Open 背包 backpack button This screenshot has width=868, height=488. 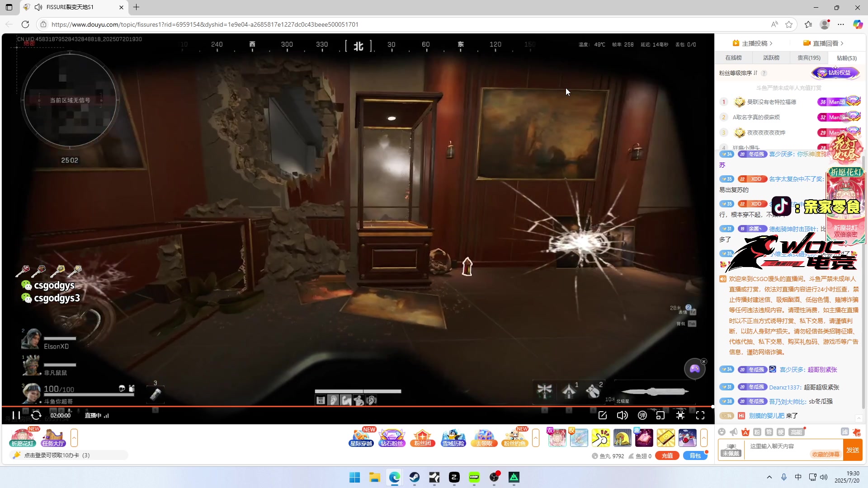695,455
